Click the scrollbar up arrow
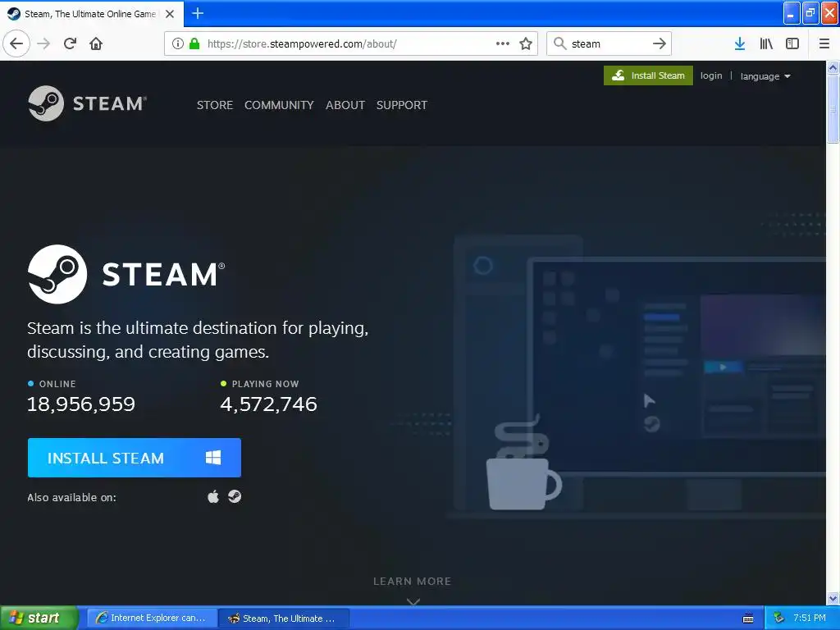The image size is (840, 630). 833,67
